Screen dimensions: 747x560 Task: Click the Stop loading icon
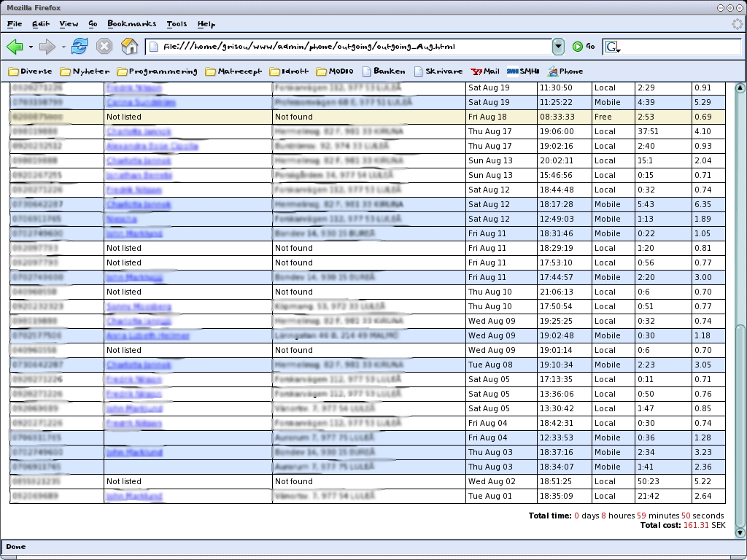click(x=104, y=47)
